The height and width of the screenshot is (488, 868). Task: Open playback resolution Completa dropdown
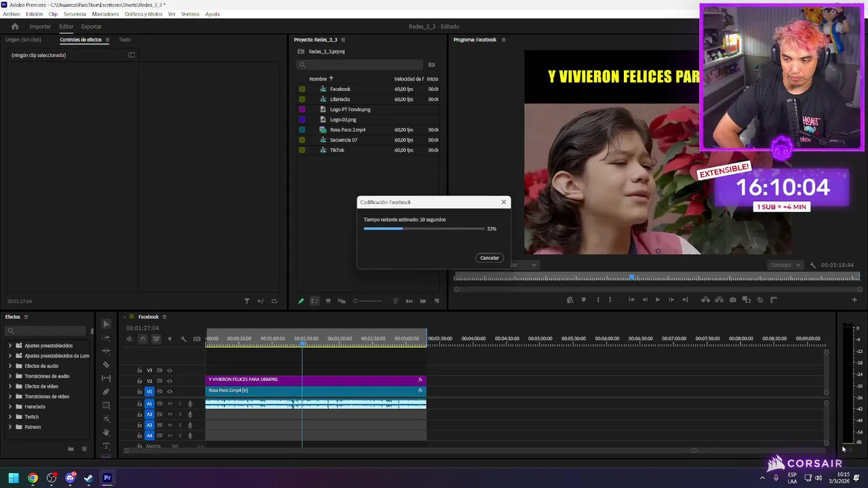pyautogui.click(x=785, y=265)
